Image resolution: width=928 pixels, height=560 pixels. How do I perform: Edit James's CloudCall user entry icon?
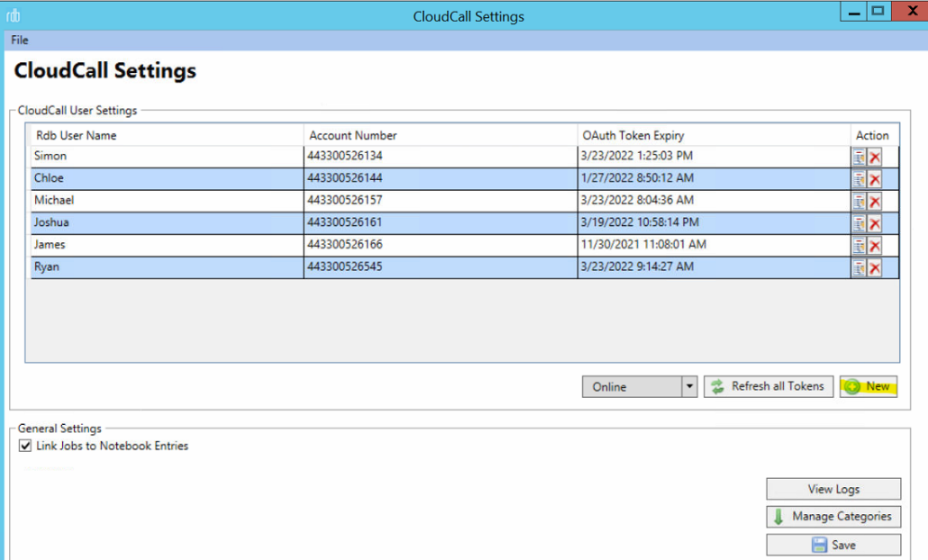point(859,246)
